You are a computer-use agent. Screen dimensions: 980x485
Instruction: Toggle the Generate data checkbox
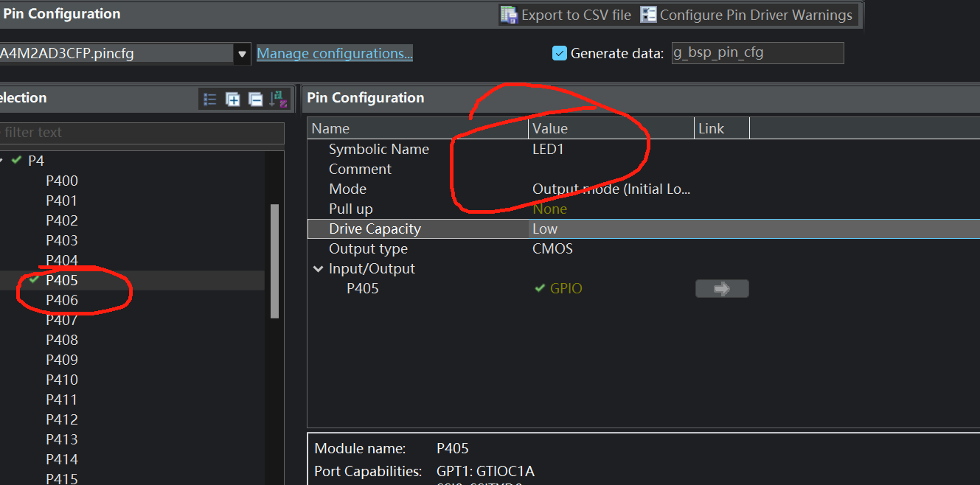click(560, 53)
